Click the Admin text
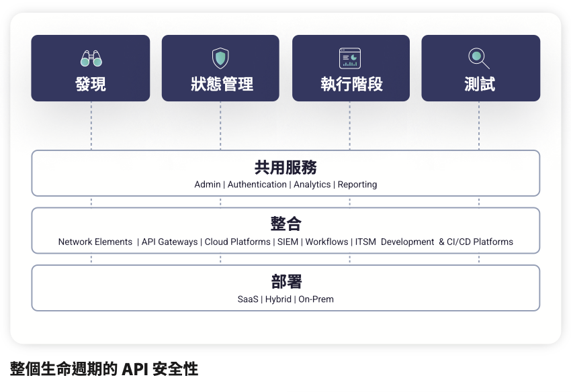The height and width of the screenshot is (392, 571). click(x=207, y=185)
